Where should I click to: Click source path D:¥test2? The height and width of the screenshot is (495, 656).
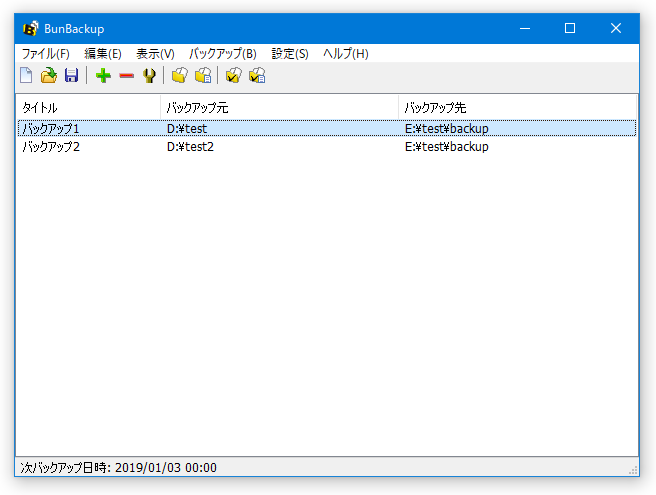click(190, 146)
